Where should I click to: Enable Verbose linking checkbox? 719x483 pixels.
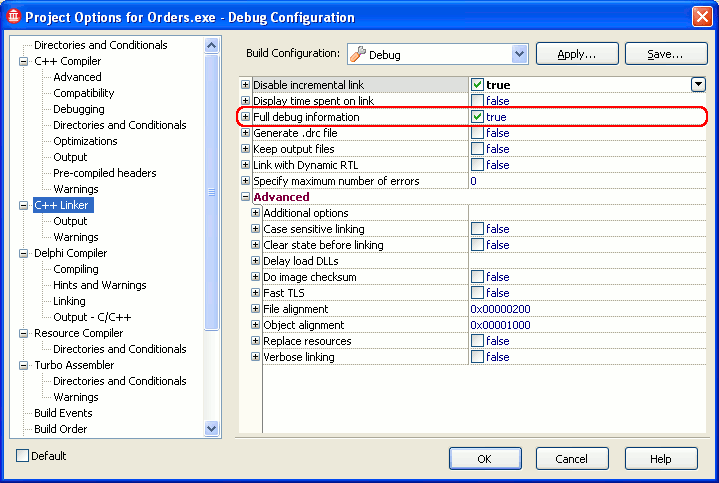478,357
